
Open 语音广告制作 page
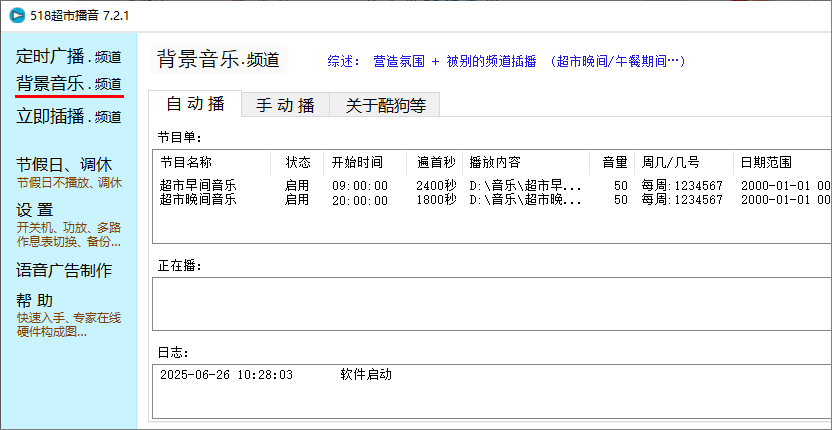[x=64, y=270]
